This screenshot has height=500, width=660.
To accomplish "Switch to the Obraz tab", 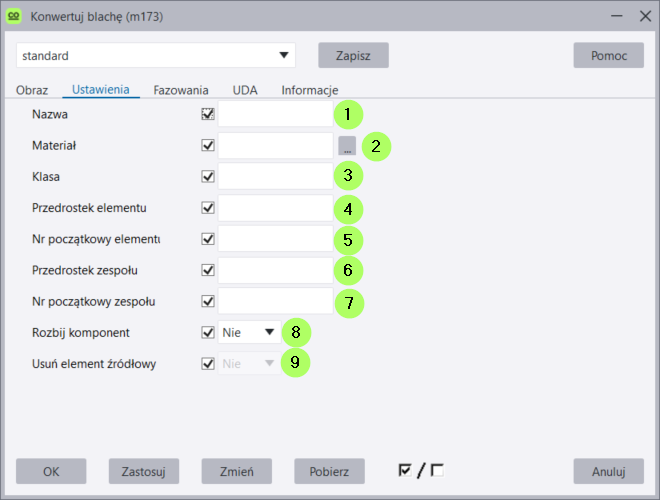I will click(x=32, y=90).
